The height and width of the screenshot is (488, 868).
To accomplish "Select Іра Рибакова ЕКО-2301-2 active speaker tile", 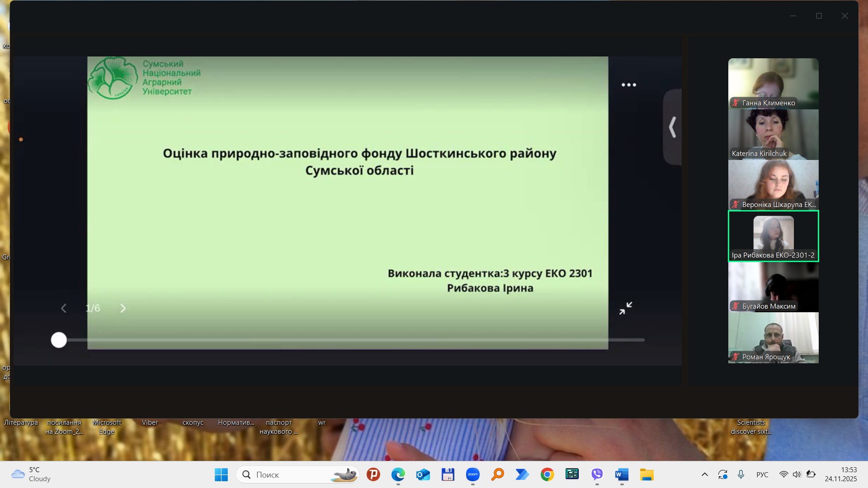I will [773, 235].
